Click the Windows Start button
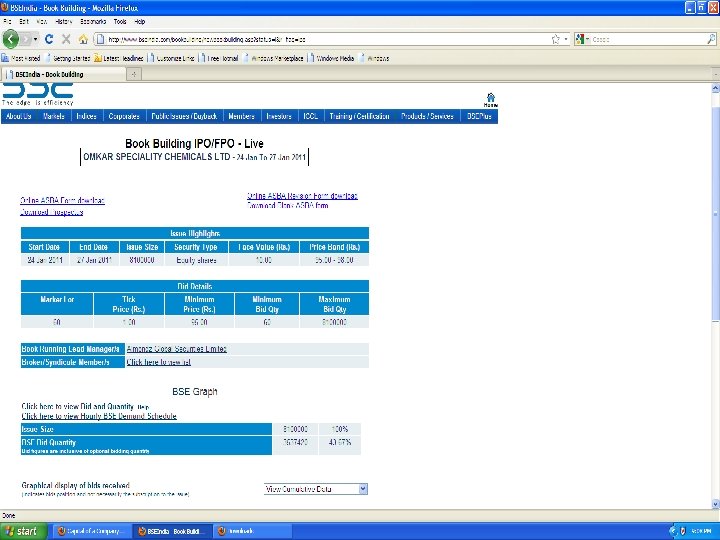The image size is (720, 540). click(24, 531)
